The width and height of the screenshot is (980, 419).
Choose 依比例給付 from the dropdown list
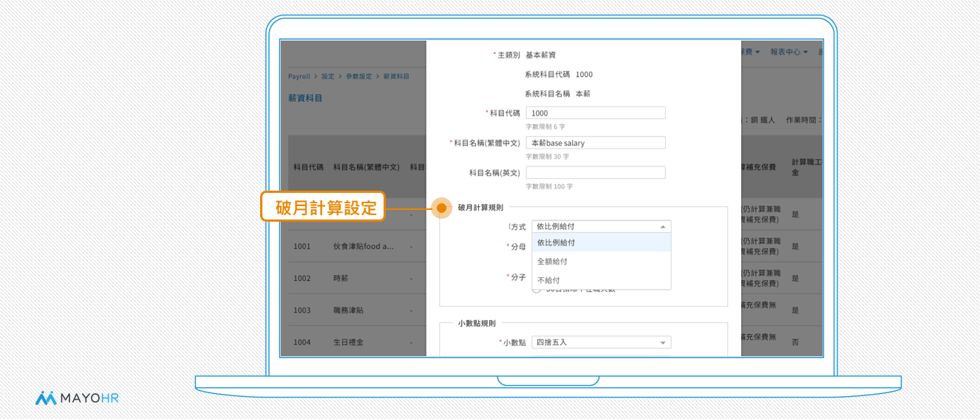click(601, 242)
